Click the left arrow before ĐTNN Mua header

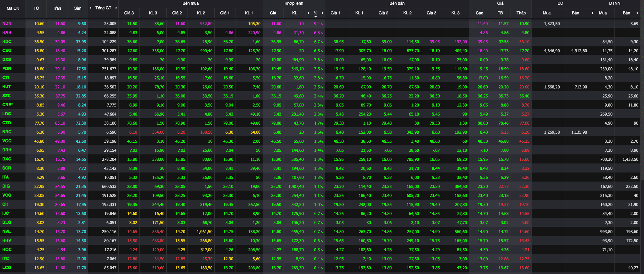(592, 13)
